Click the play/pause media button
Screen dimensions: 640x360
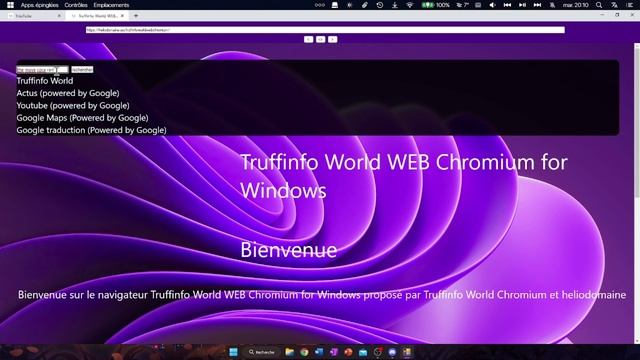522,5
